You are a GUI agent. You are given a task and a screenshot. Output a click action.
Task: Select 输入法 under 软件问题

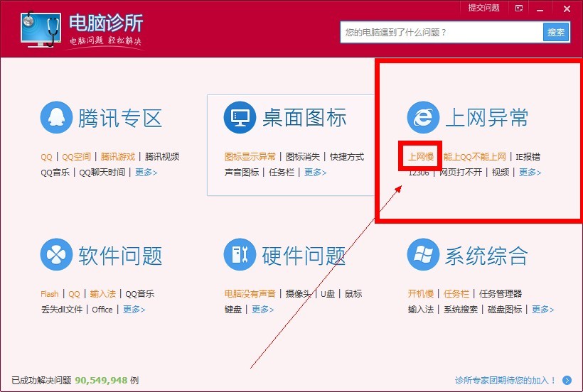[x=102, y=294]
